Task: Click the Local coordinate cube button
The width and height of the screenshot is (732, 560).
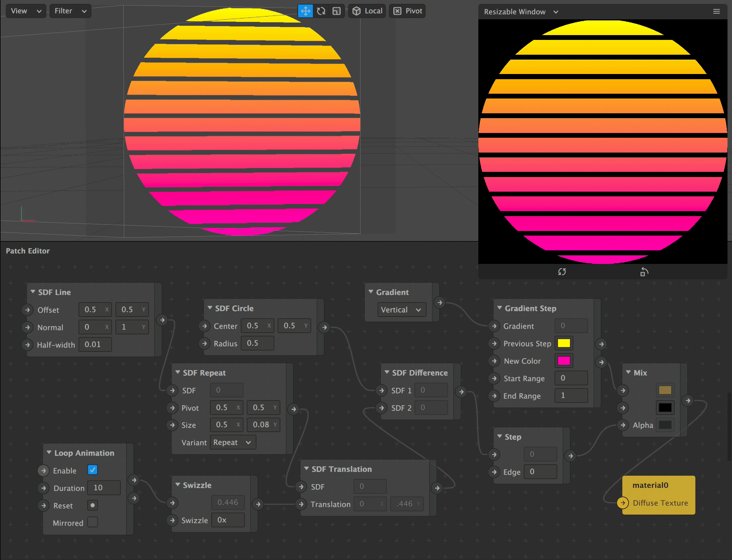Action: (x=367, y=11)
